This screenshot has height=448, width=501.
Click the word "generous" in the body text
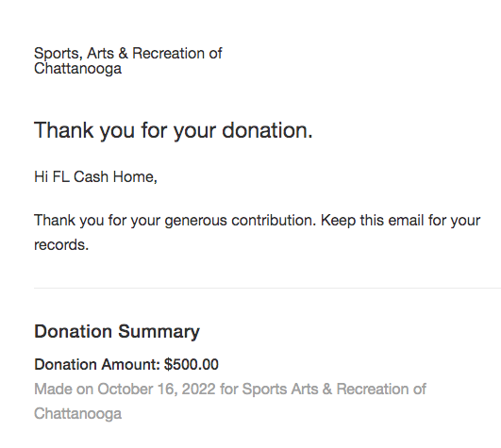coord(196,221)
